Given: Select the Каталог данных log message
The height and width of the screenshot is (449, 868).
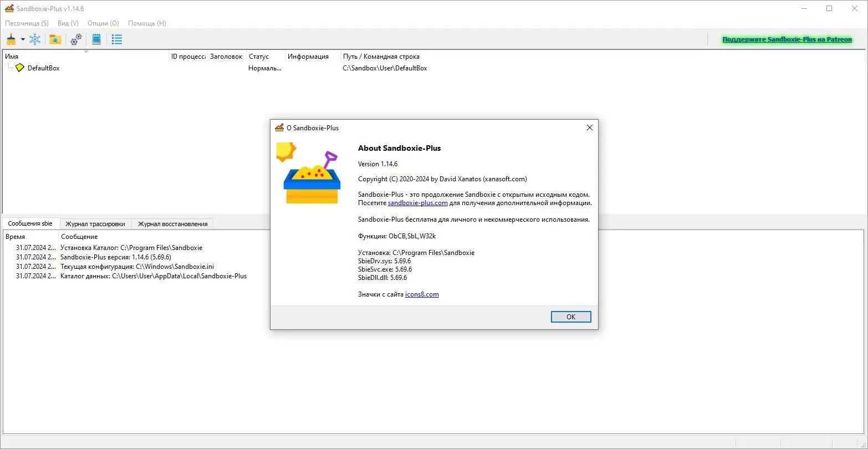Looking at the screenshot, I should coord(154,275).
